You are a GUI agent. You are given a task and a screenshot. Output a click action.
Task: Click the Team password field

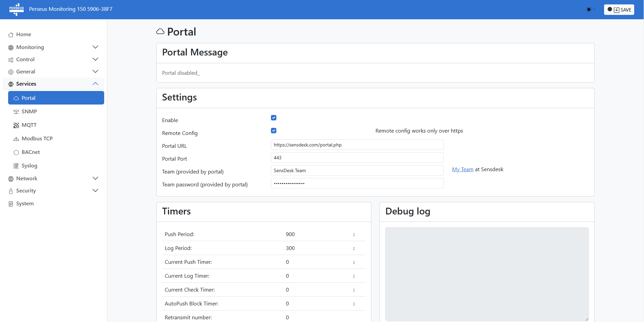(x=357, y=183)
